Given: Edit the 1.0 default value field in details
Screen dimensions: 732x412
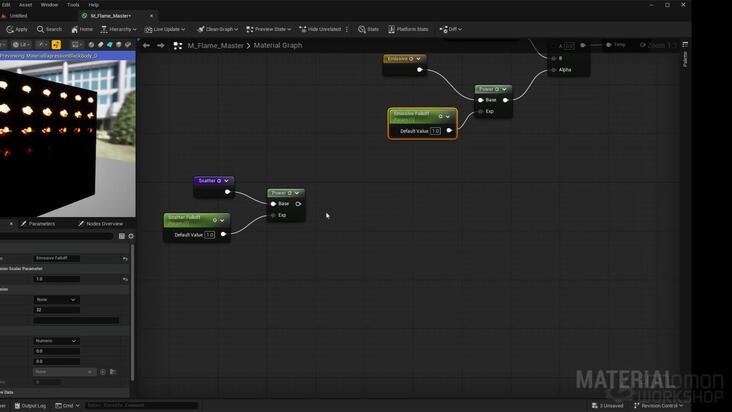Looking at the screenshot, I should (x=56, y=279).
